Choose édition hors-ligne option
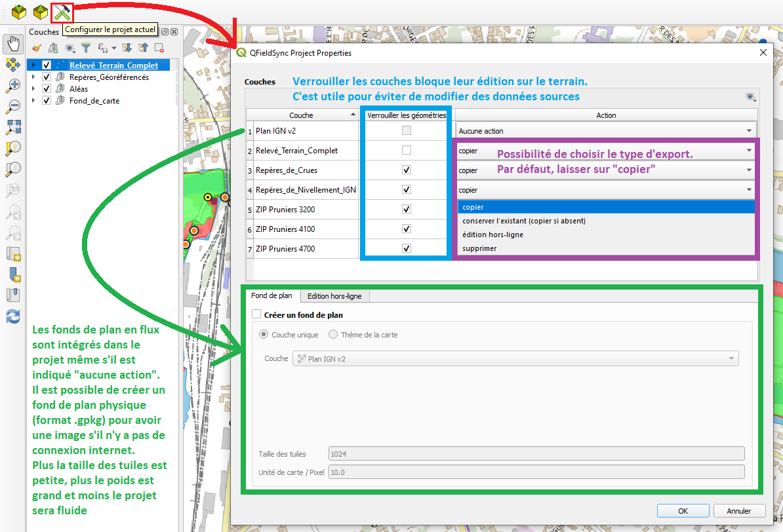 tap(606, 235)
